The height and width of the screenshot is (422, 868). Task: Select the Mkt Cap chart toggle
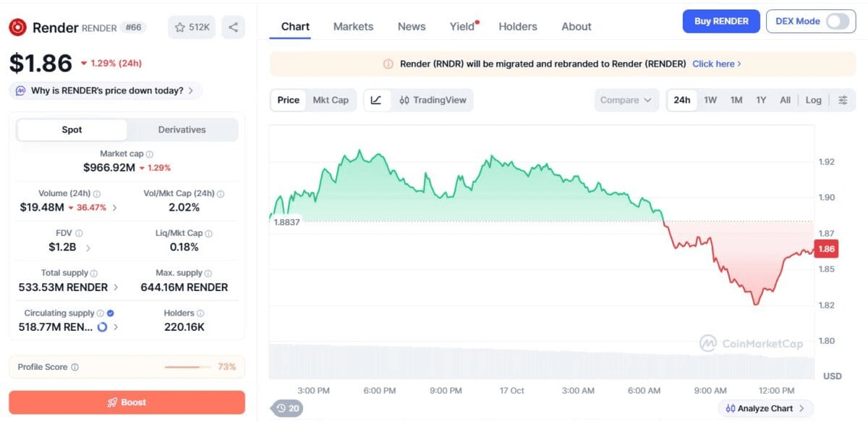tap(331, 100)
